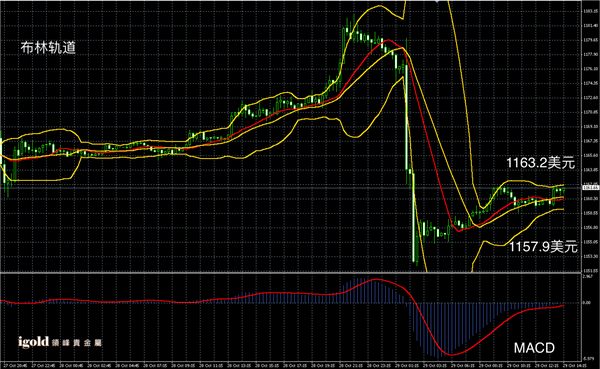Click the MACD indicator label
Image resolution: width=600 pixels, height=369 pixels.
coord(534,348)
